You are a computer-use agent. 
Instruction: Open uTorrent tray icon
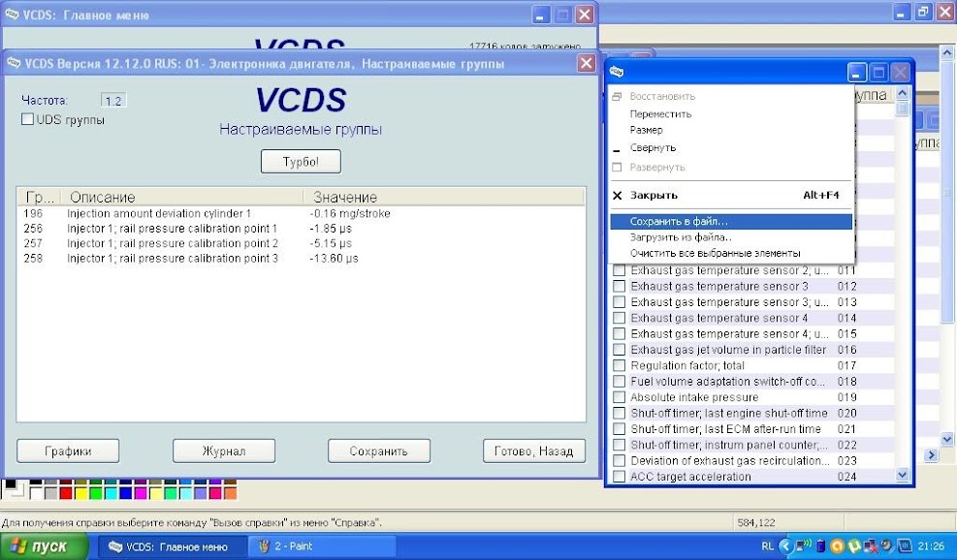pyautogui.click(x=854, y=546)
